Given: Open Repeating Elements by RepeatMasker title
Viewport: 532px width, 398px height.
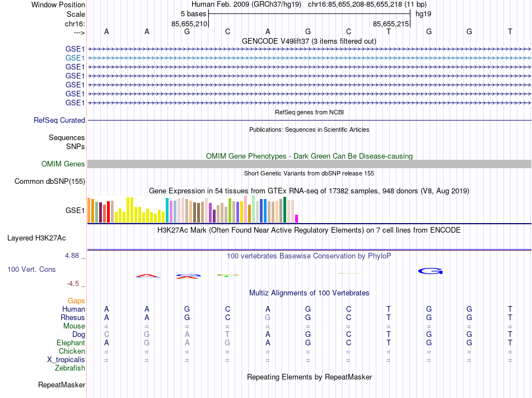Looking at the screenshot, I should (310, 377).
